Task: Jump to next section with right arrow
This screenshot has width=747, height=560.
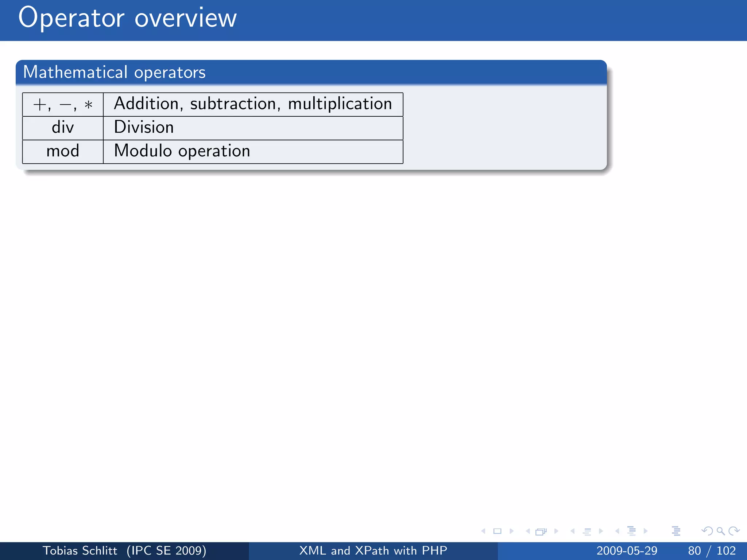Action: pos(646,531)
